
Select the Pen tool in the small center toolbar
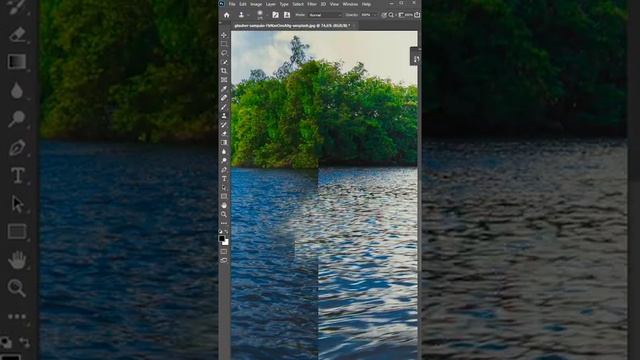click(224, 169)
